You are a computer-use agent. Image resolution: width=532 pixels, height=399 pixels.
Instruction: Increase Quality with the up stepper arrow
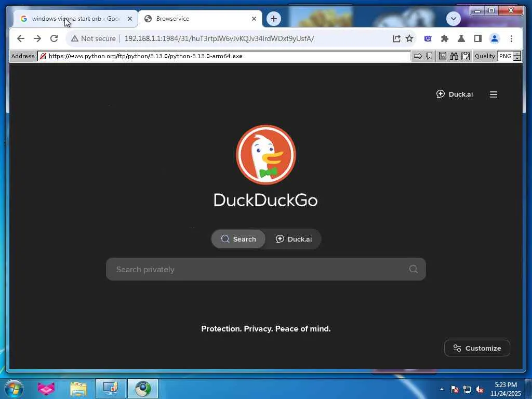click(x=517, y=54)
